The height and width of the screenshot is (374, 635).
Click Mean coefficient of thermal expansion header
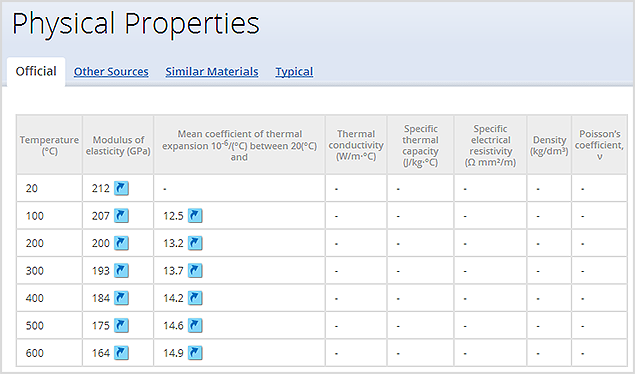[x=239, y=145]
